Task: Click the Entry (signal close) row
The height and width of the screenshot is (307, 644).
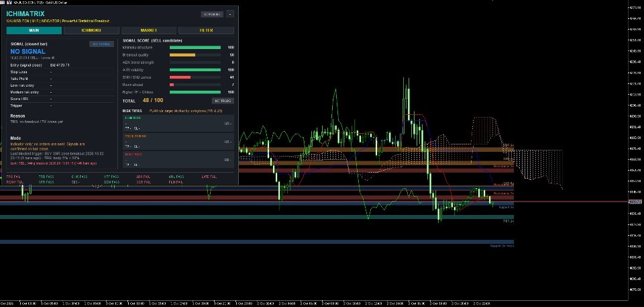Action: click(x=62, y=65)
